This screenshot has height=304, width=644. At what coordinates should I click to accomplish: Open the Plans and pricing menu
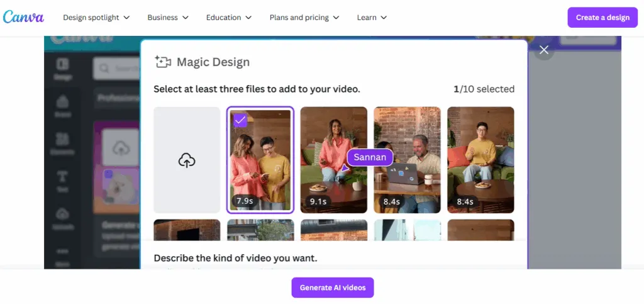coord(304,18)
